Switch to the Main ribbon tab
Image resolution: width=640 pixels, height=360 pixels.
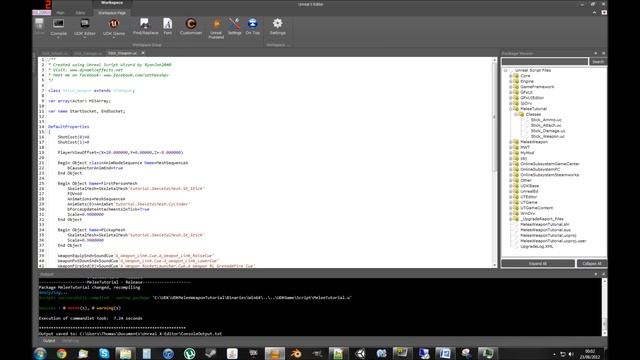point(60,13)
